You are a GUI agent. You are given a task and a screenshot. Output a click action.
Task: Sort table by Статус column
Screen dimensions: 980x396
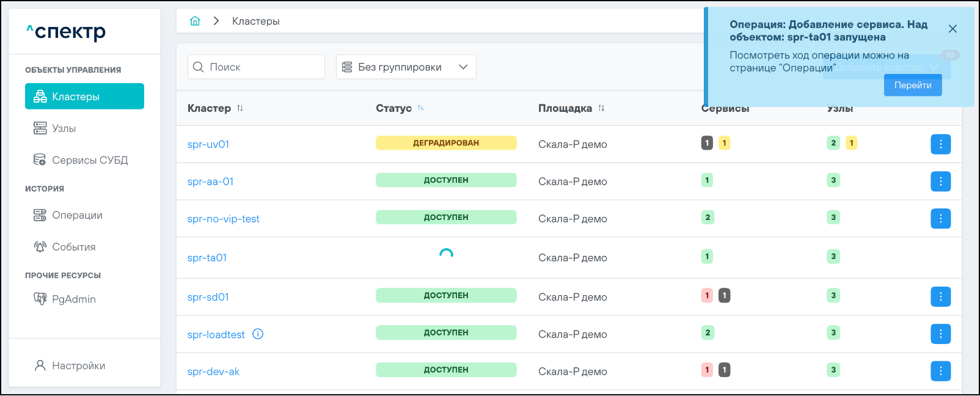pyautogui.click(x=421, y=108)
